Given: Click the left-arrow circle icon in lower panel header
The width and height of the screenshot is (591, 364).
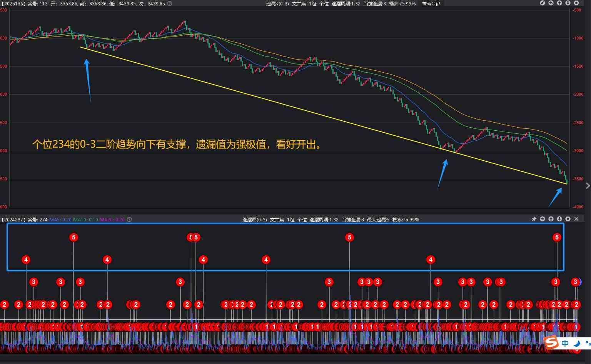Looking at the screenshot, I should [543, 219].
